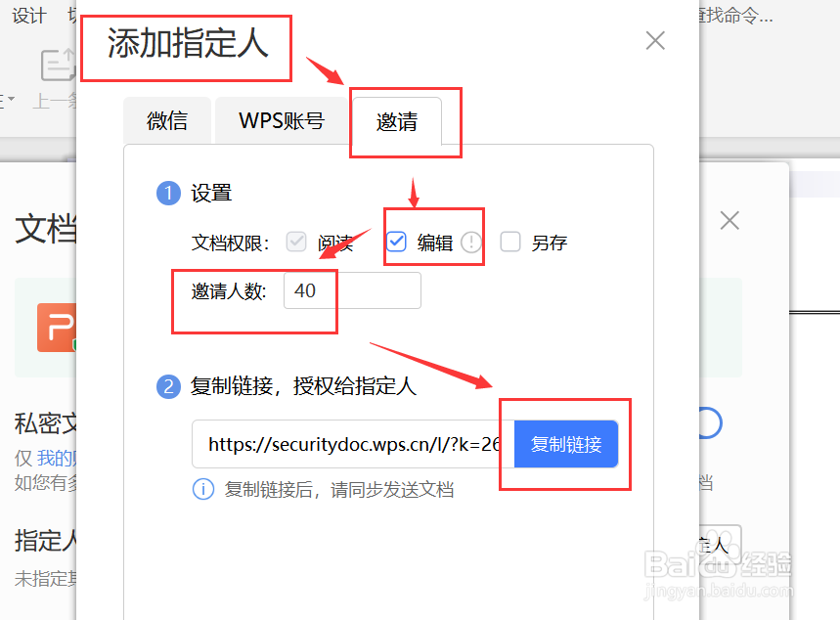Switch to the WPS账号 tab
Image resolution: width=840 pixels, height=620 pixels.
[282, 120]
